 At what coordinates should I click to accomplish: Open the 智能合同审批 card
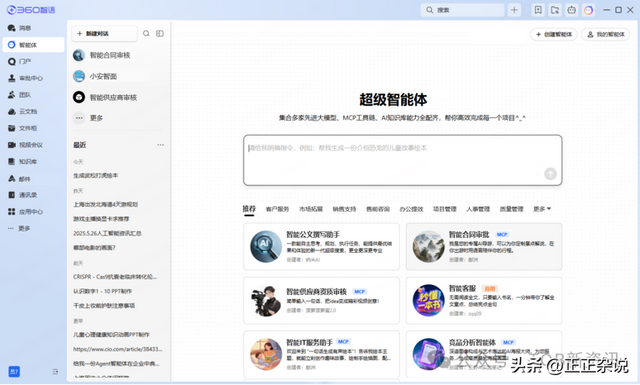pyautogui.click(x=484, y=246)
